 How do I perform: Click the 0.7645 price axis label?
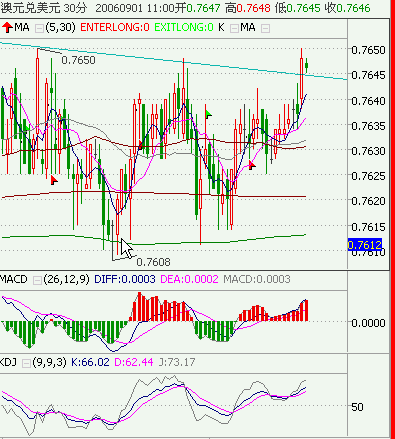[368, 75]
